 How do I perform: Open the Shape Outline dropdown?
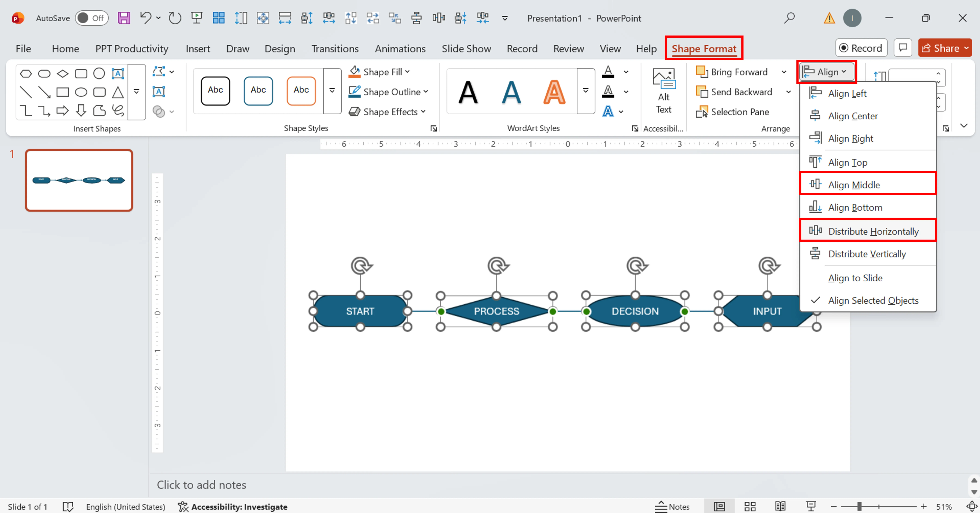click(388, 92)
